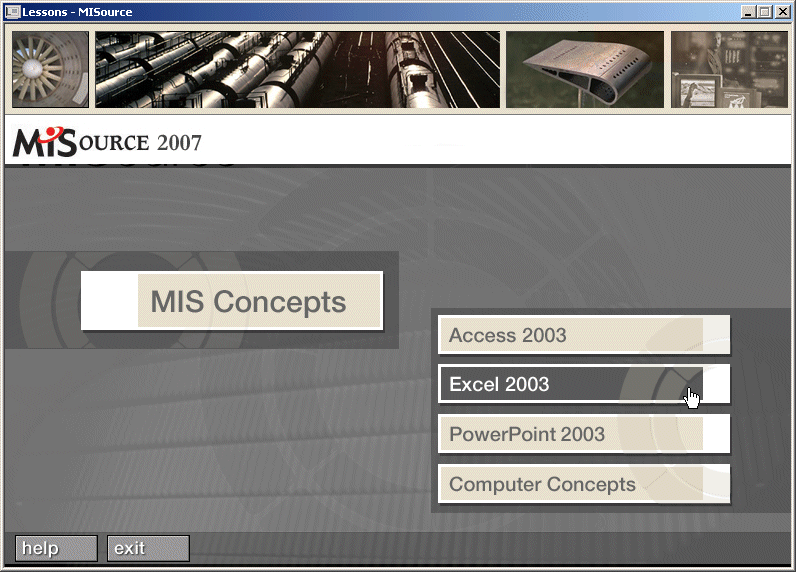Click the man with monitors banner image

tap(729, 70)
